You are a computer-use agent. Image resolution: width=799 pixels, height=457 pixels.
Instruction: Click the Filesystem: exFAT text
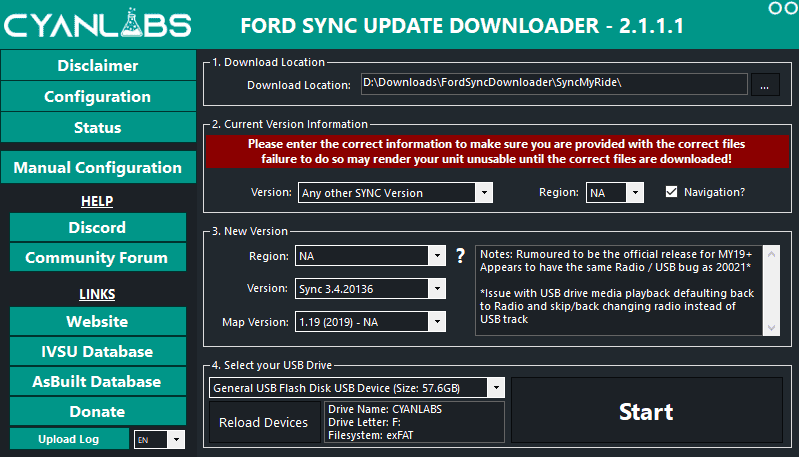click(370, 435)
